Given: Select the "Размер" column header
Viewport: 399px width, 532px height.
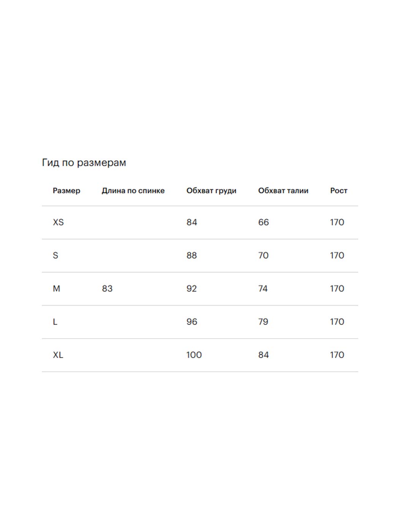Looking at the screenshot, I should click(66, 191).
